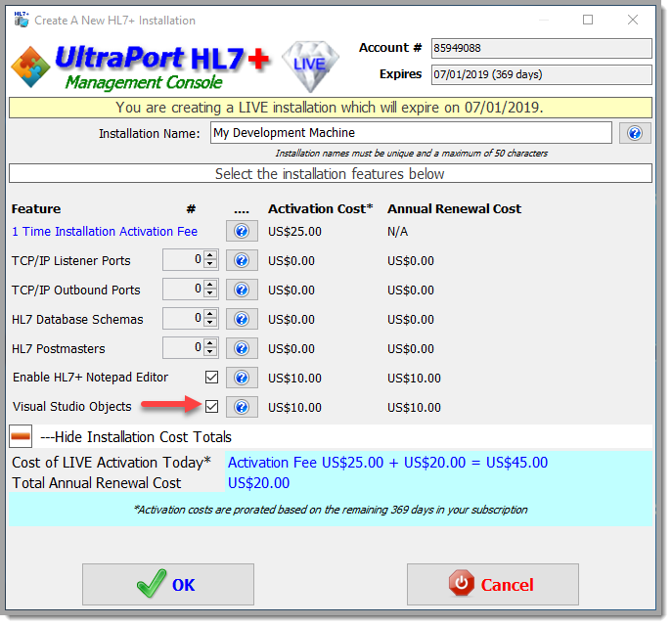This screenshot has width=672, height=626.
Task: Click TCP/IP Outbound Ports number field
Action: (184, 290)
